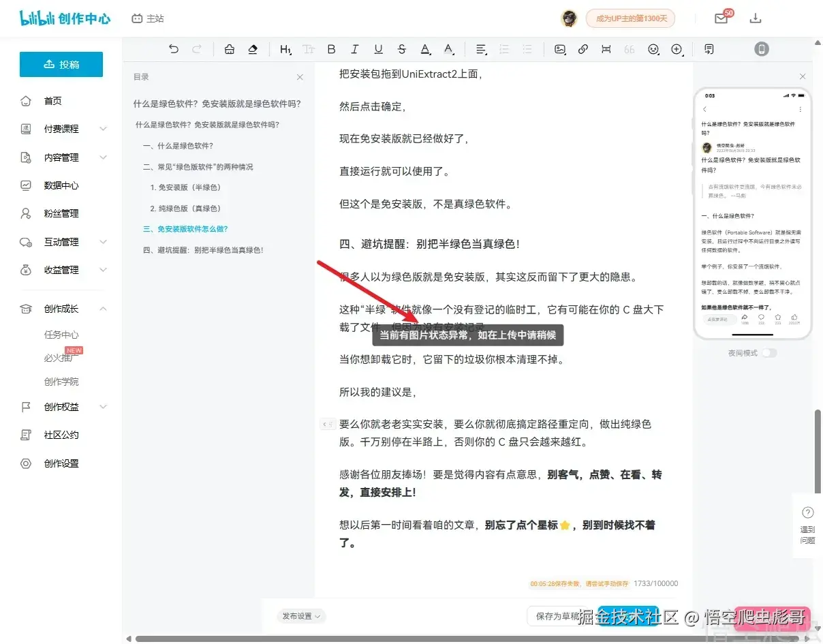This screenshot has width=823, height=644.
Task: Jump to outline item 一、什么是绿色软件?
Action: (178, 146)
